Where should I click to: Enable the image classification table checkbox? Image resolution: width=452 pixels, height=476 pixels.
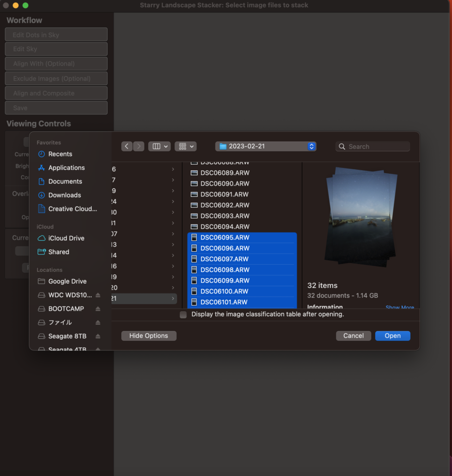(x=183, y=315)
